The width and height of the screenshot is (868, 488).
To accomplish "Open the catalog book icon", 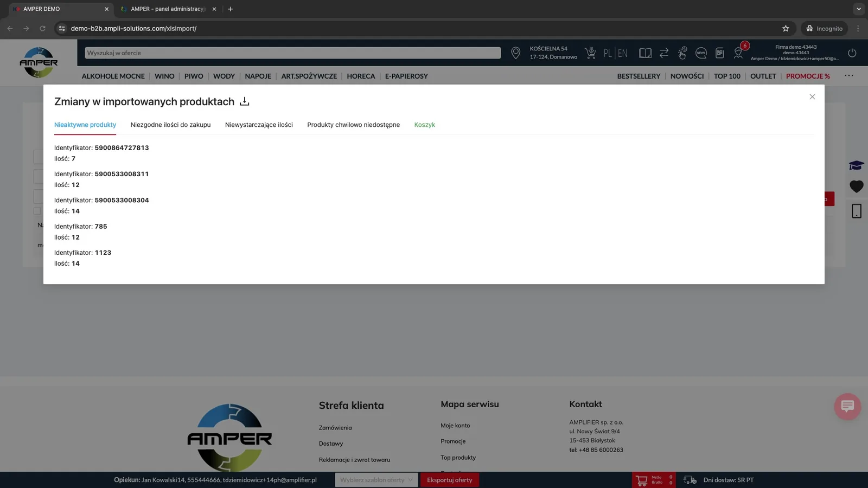I will [x=645, y=53].
